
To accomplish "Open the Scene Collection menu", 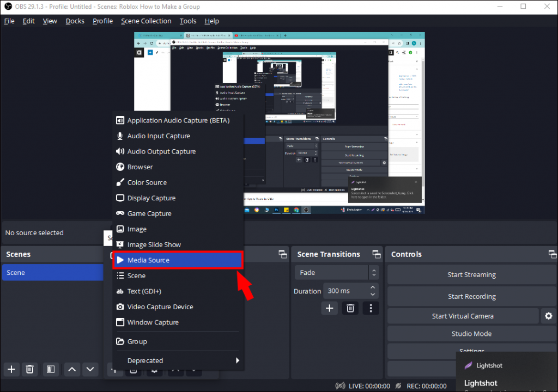I will [146, 21].
